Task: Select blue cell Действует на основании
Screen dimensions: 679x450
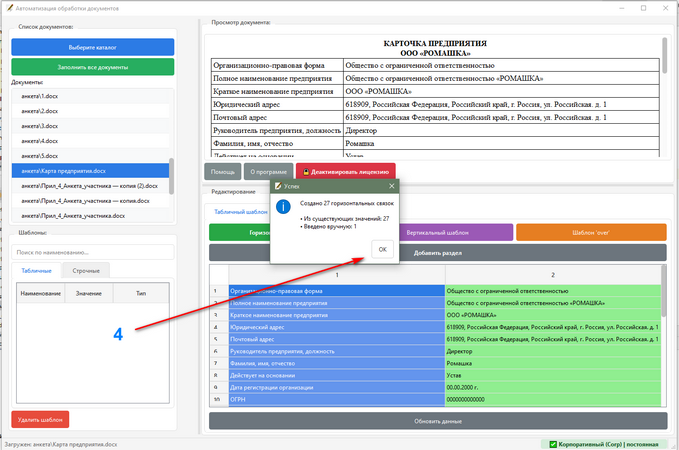Action: [337, 376]
